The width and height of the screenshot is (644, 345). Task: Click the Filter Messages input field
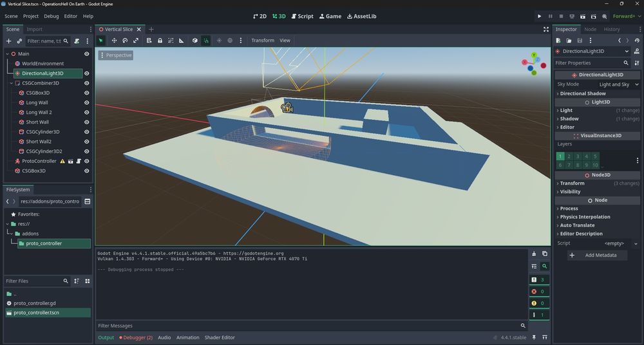click(x=312, y=326)
